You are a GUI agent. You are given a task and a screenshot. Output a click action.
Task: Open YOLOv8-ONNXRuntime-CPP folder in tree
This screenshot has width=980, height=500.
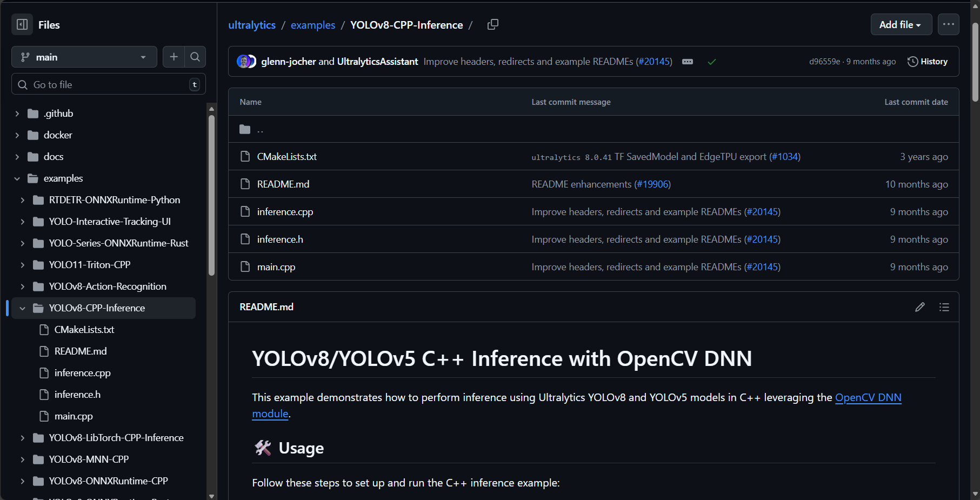pyautogui.click(x=109, y=481)
